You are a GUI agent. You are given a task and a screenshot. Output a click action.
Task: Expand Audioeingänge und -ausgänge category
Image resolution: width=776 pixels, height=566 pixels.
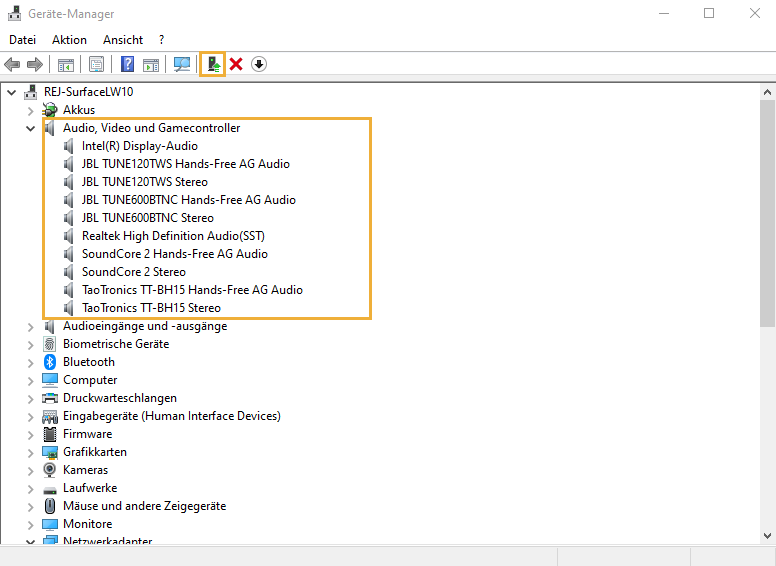(31, 327)
